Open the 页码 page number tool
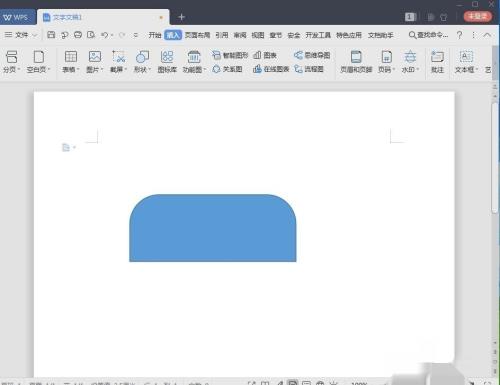500x385 pixels. point(386,61)
